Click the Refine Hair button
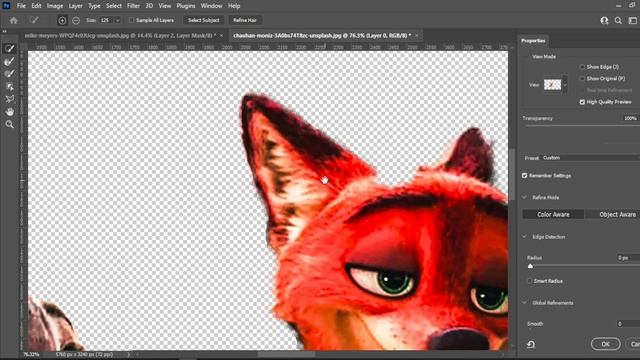The width and height of the screenshot is (640, 360). [245, 20]
